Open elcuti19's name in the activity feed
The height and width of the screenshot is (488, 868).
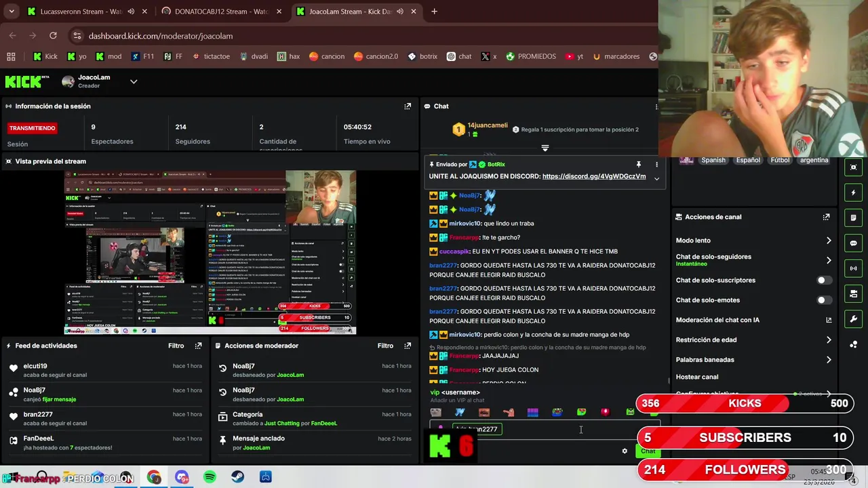coord(35,366)
